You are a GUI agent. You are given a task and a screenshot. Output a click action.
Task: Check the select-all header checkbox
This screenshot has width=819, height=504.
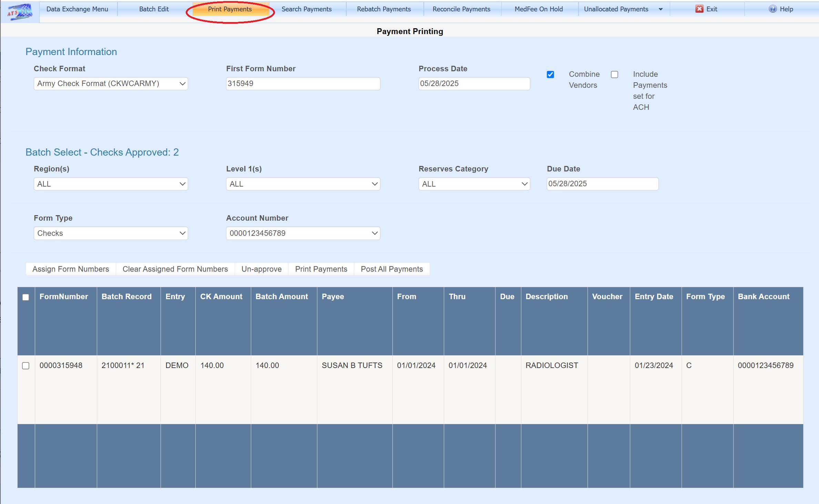pyautogui.click(x=26, y=297)
